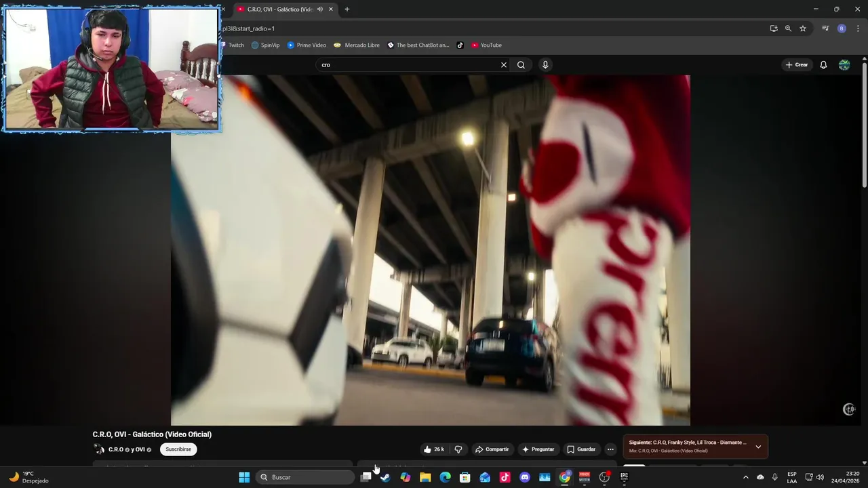868x488 pixels.
Task: Show hidden system tray icons
Action: tap(746, 477)
